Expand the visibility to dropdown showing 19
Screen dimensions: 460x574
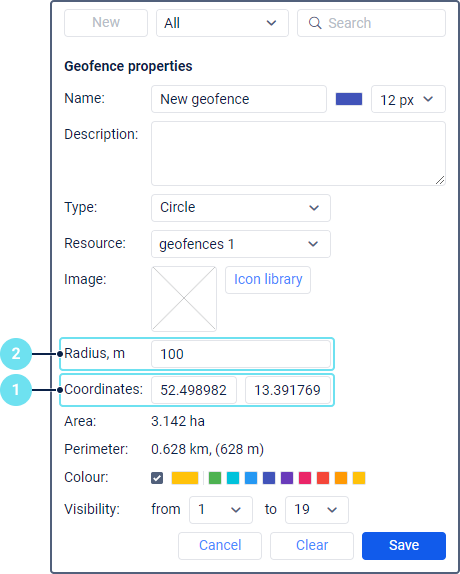point(317,510)
